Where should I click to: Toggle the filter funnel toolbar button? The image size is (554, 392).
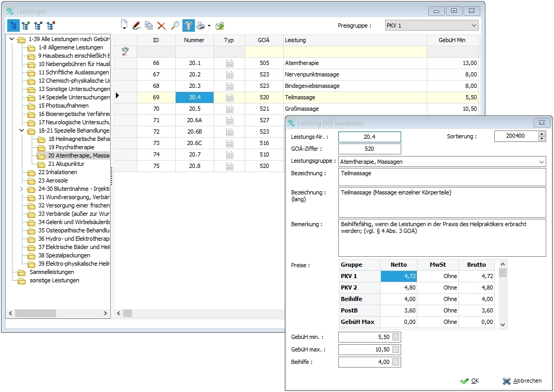click(188, 25)
